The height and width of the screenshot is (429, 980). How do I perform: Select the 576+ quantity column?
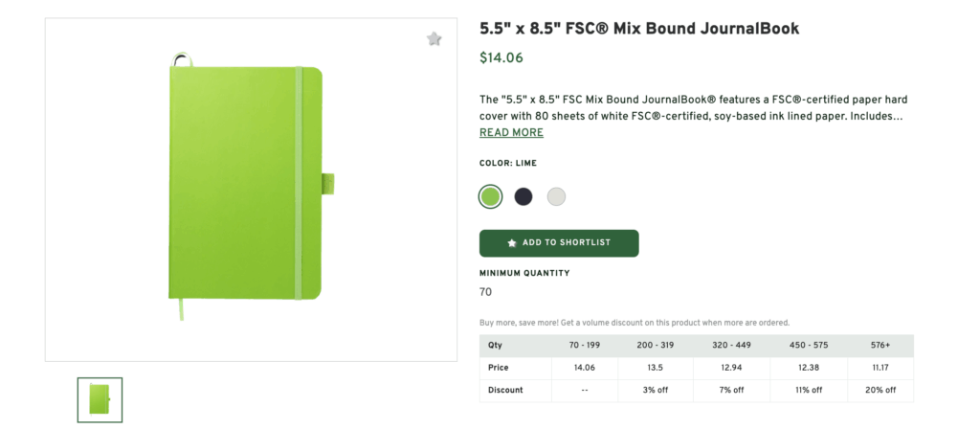click(879, 345)
